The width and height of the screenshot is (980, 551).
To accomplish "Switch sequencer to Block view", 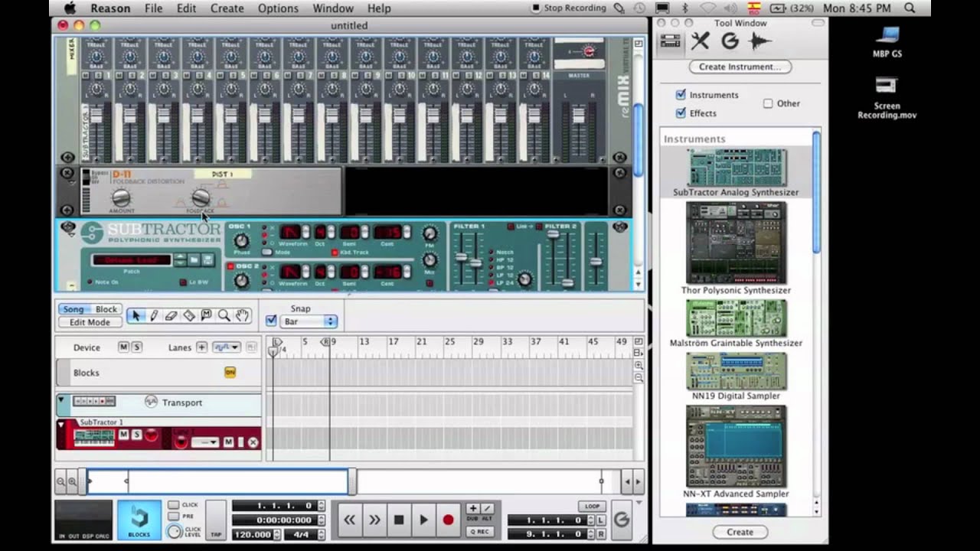I will point(106,309).
